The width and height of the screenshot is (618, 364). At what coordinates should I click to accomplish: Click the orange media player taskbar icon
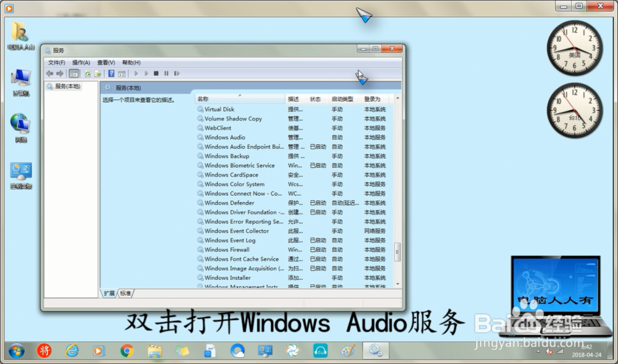pos(99,350)
